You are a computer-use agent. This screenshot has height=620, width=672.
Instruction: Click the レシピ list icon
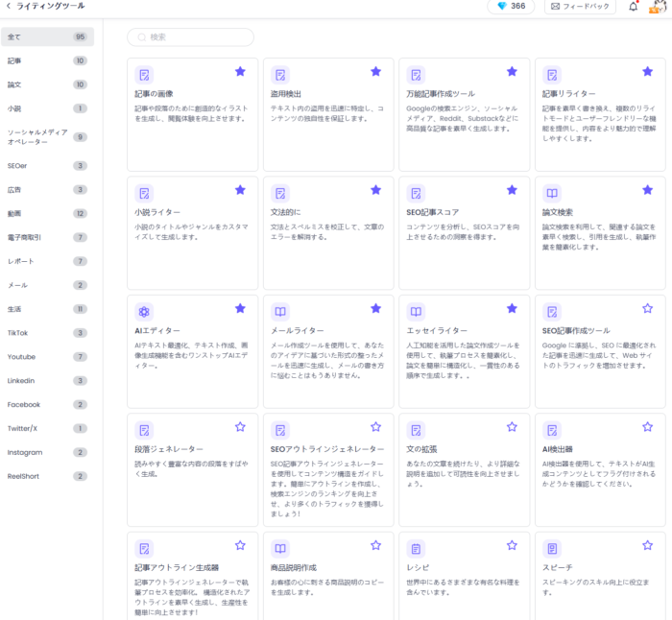[x=416, y=549]
